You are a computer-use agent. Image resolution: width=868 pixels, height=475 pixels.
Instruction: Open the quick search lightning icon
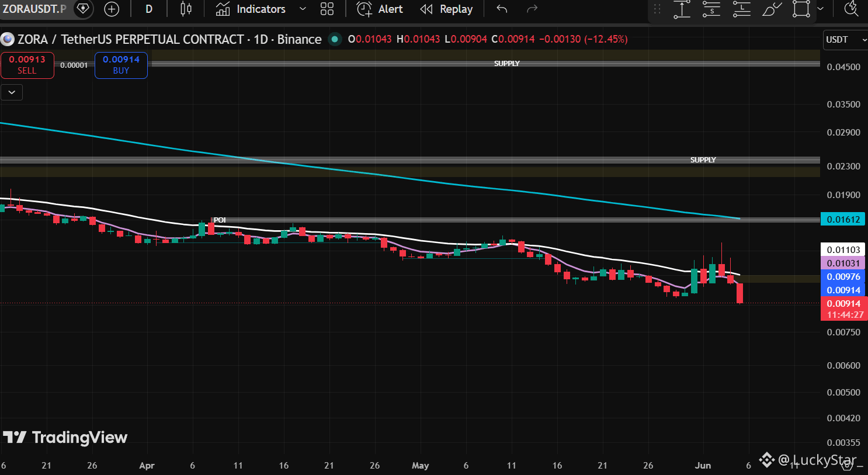pyautogui.click(x=852, y=9)
